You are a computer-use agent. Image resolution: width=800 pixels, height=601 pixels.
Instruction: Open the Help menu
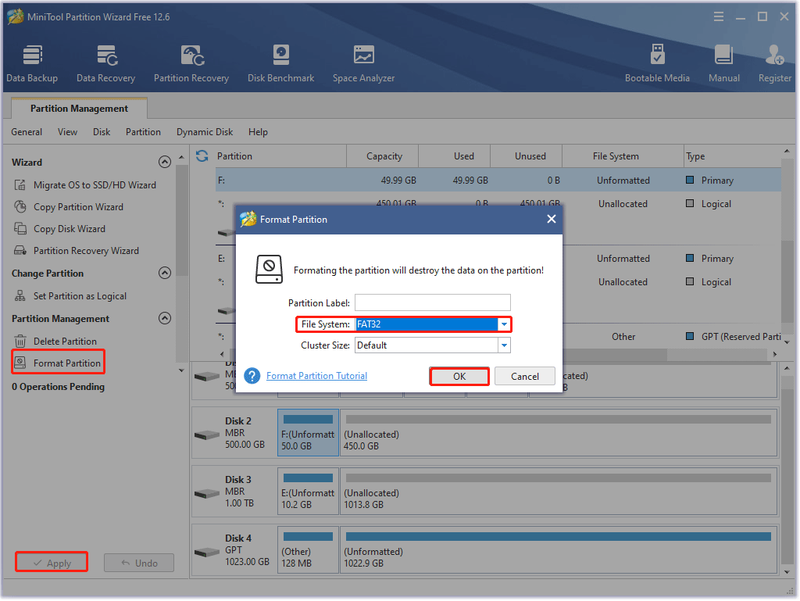[258, 132]
